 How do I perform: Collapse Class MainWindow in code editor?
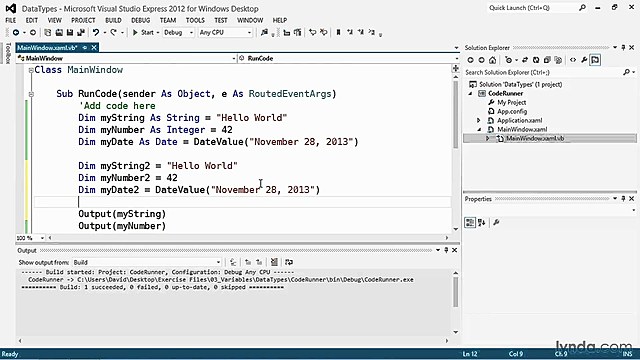coord(31,70)
